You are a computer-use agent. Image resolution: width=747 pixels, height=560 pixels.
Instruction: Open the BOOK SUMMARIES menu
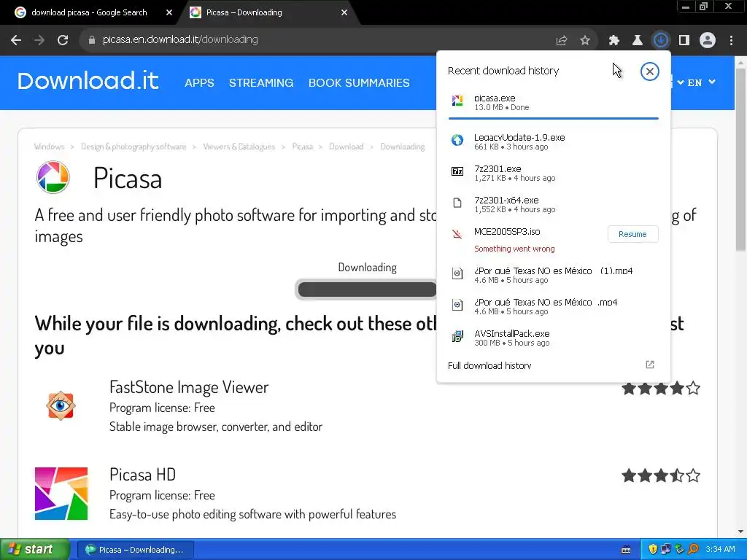[x=359, y=83]
